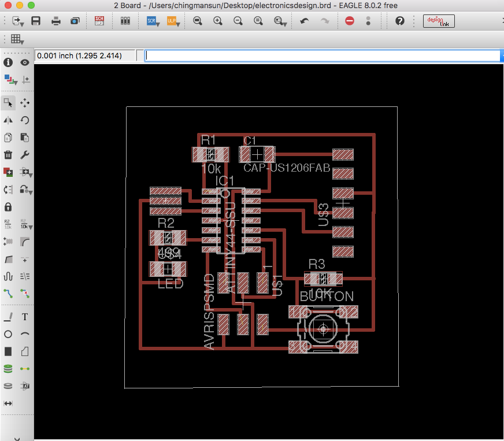Click the coordinate display 0.001 inch field
The image size is (504, 441).
[84, 55]
